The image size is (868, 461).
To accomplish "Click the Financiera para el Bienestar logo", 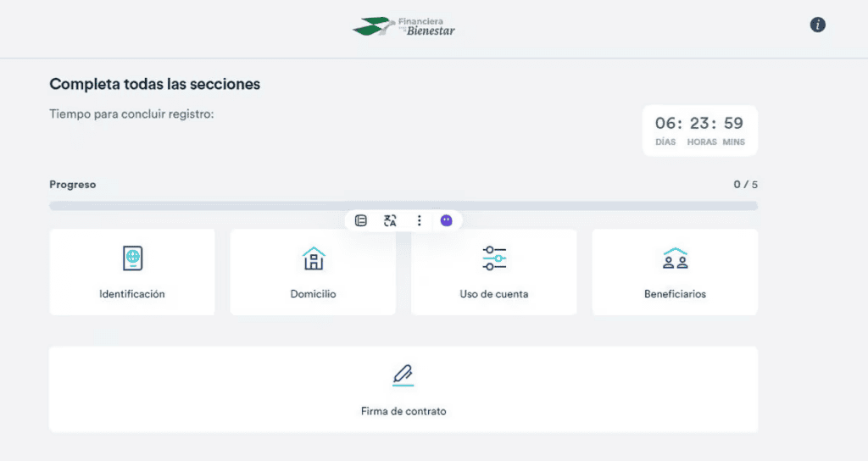I will [x=403, y=26].
